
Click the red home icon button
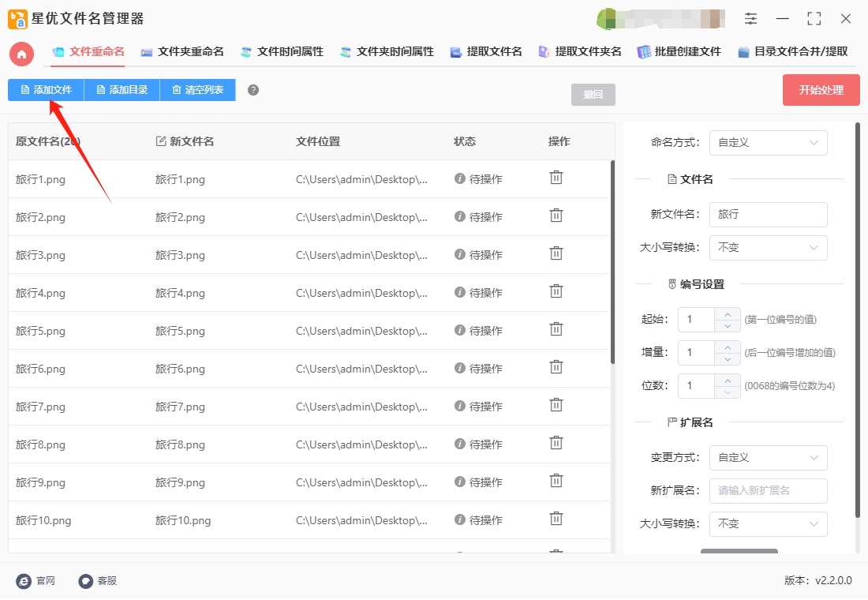coord(21,54)
